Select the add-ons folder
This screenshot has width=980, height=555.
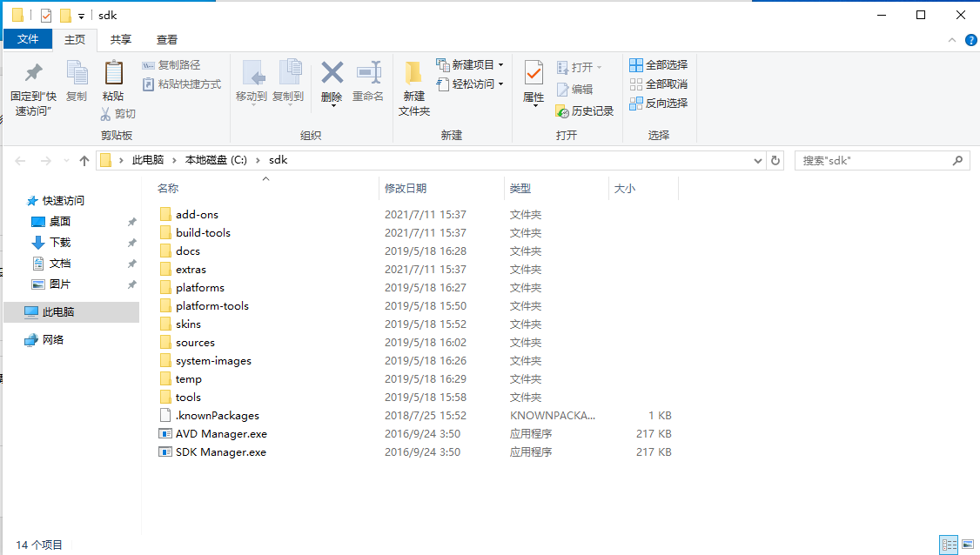[197, 214]
